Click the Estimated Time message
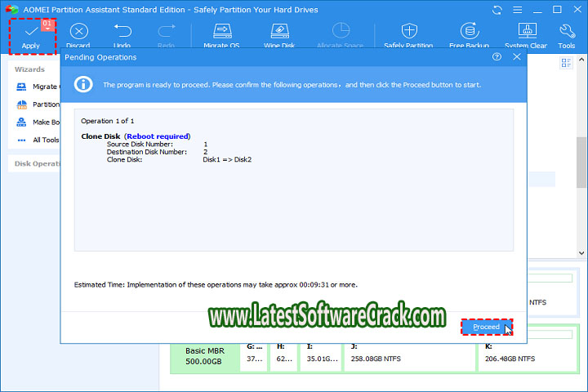 pos(216,285)
